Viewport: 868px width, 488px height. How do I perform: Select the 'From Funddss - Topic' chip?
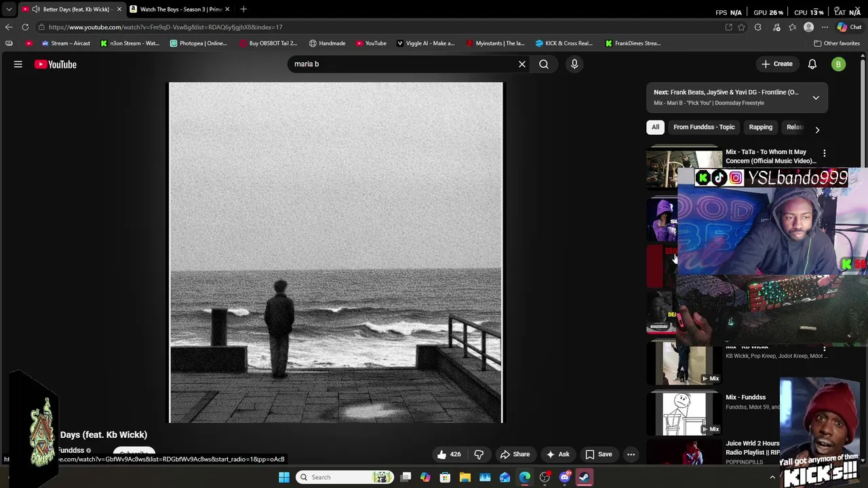click(704, 127)
